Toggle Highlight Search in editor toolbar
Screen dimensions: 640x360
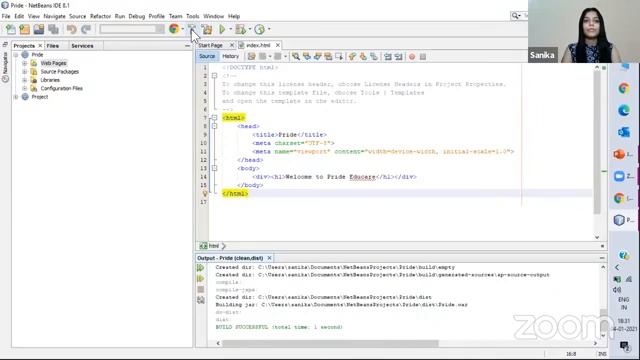click(328, 56)
